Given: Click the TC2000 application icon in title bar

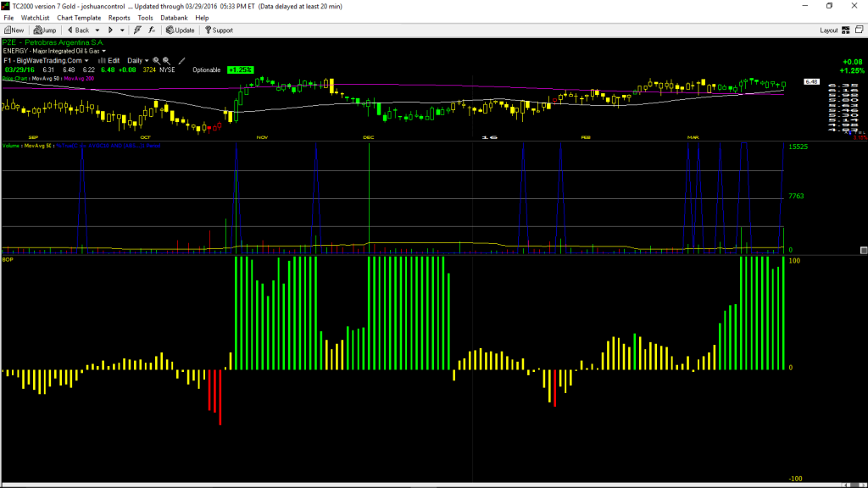Looking at the screenshot, I should point(6,6).
